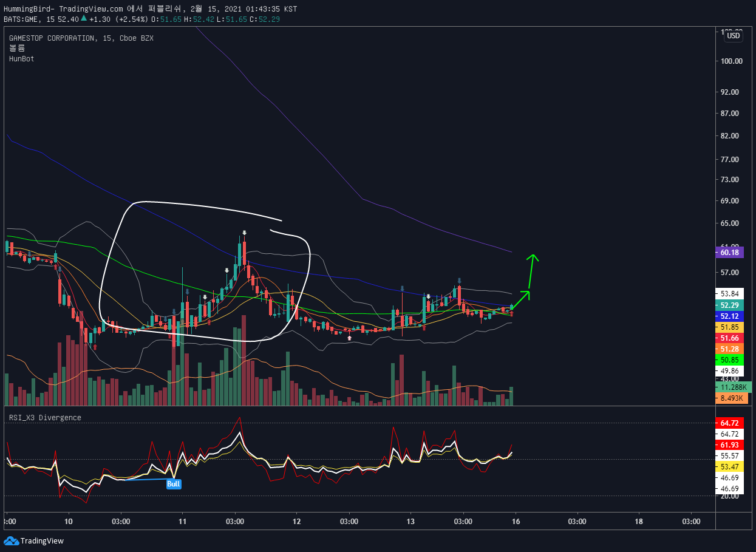Click date 10 on time axis
Viewport: 756px width, 552px height.
69,522
